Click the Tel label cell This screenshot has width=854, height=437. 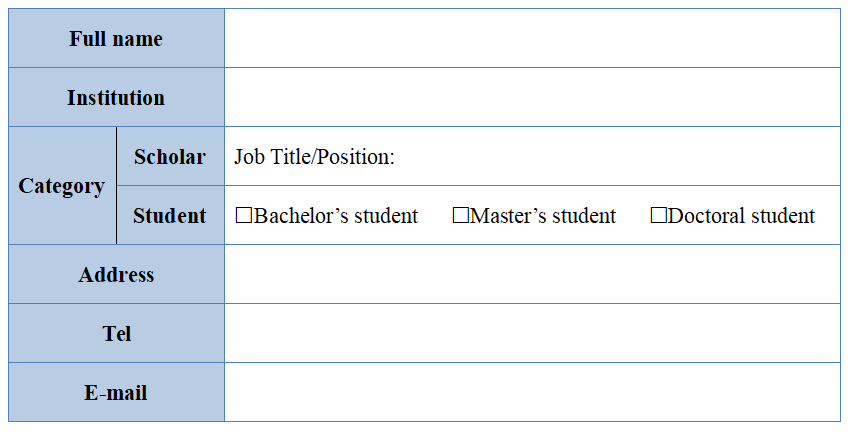click(116, 333)
